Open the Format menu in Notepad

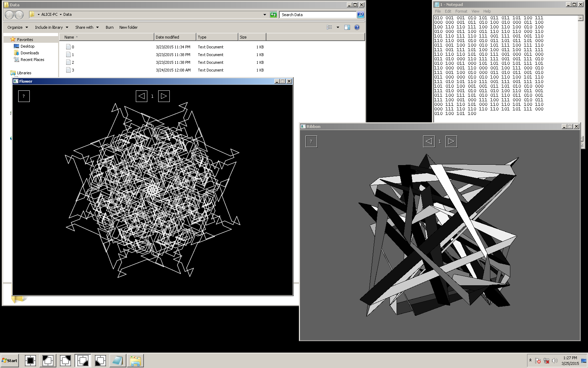click(461, 11)
